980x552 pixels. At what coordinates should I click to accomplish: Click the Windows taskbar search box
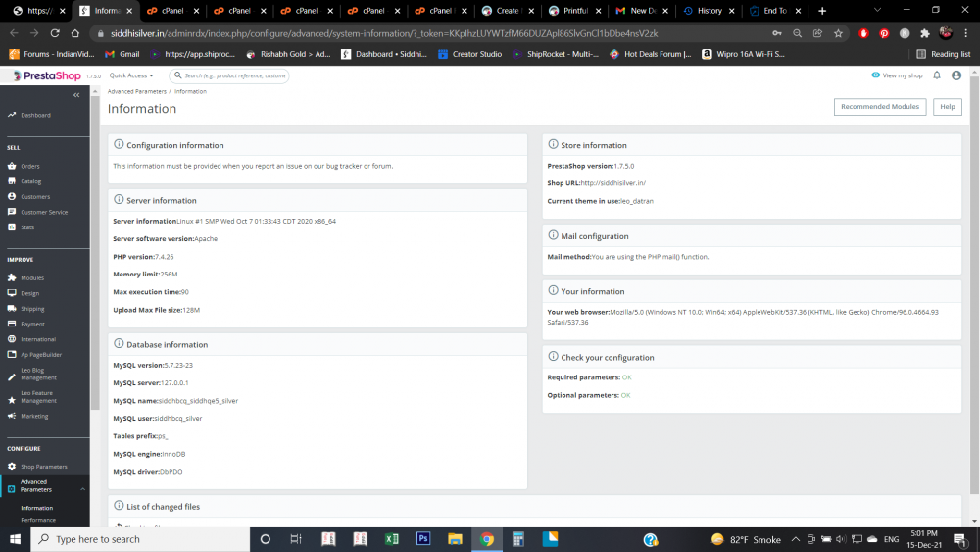pos(140,539)
